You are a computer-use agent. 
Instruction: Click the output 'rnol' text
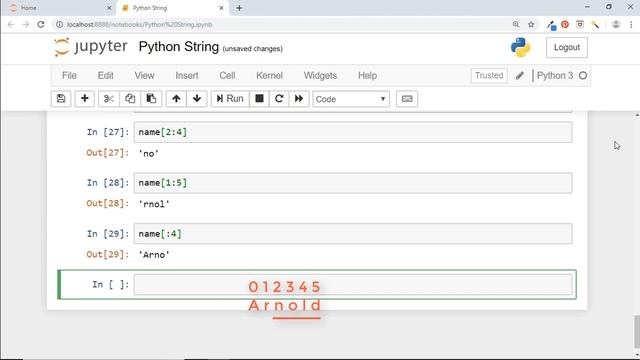pyautogui.click(x=154, y=204)
